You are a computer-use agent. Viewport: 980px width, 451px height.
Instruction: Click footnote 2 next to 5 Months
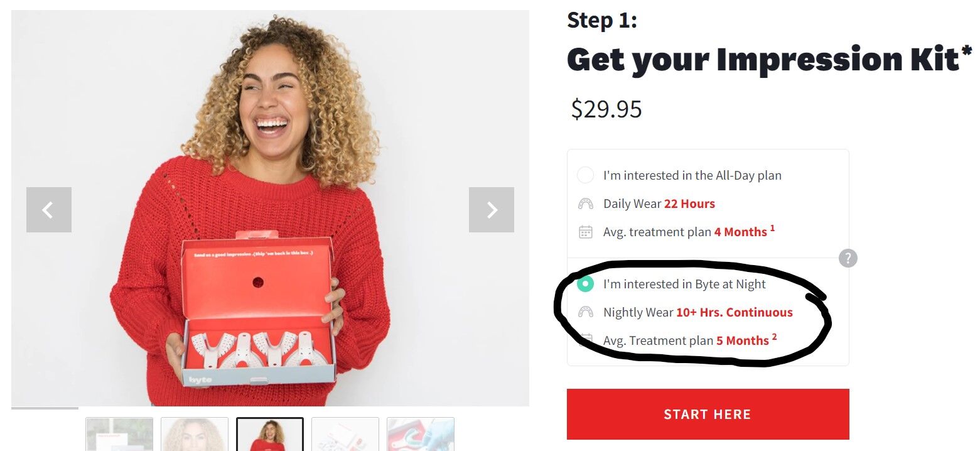(775, 337)
